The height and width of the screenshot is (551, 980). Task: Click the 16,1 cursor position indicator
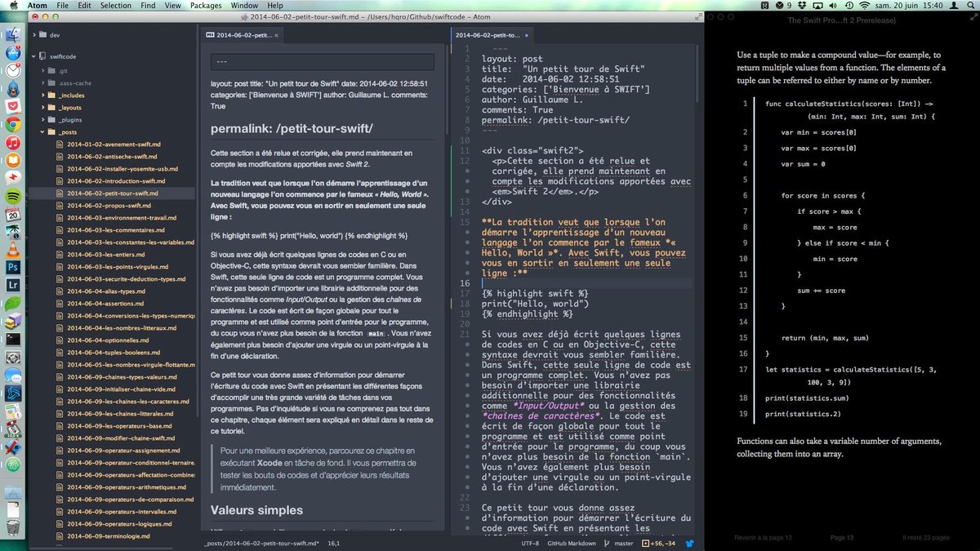click(x=333, y=543)
